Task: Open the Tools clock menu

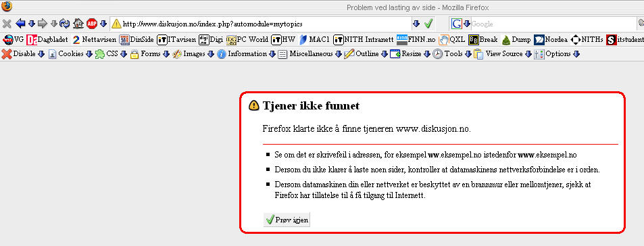Action: (447, 54)
